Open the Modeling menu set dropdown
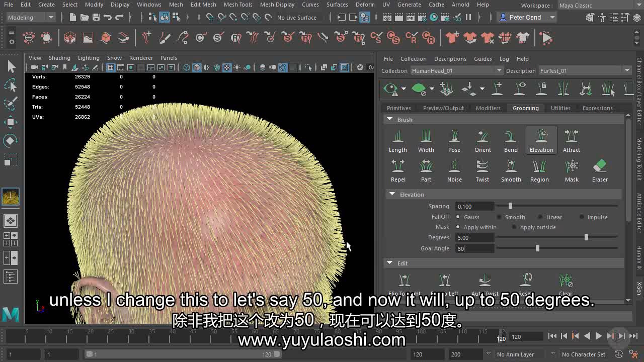 pyautogui.click(x=30, y=17)
